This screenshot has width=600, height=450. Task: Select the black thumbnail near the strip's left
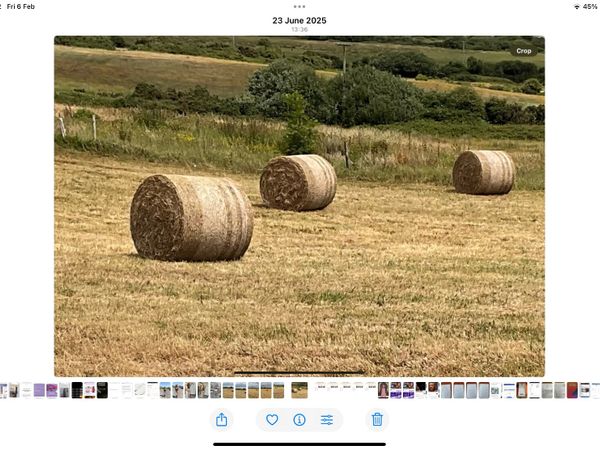77,390
